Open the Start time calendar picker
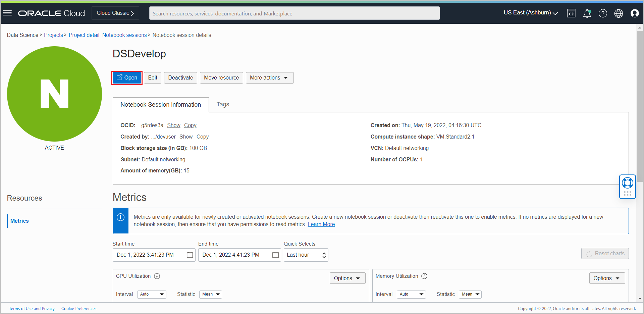 tap(190, 255)
